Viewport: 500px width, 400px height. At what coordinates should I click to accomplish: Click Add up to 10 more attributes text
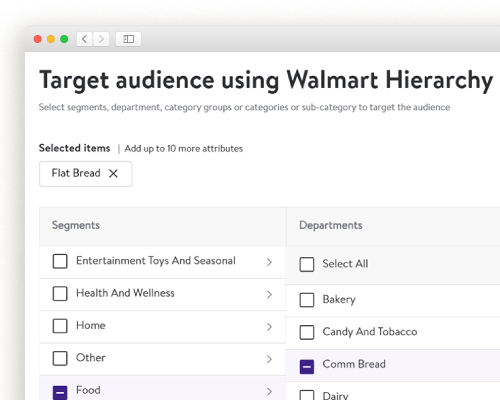184,149
